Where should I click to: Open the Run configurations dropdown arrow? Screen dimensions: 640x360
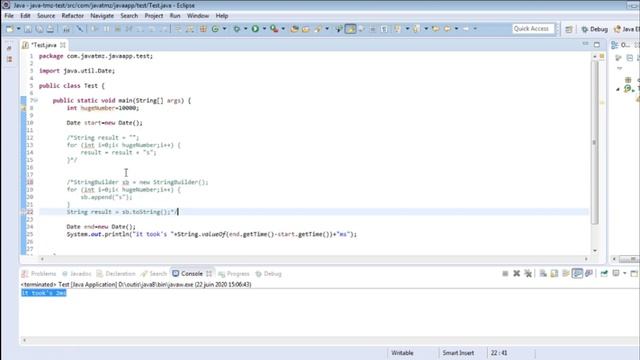click(264, 29)
